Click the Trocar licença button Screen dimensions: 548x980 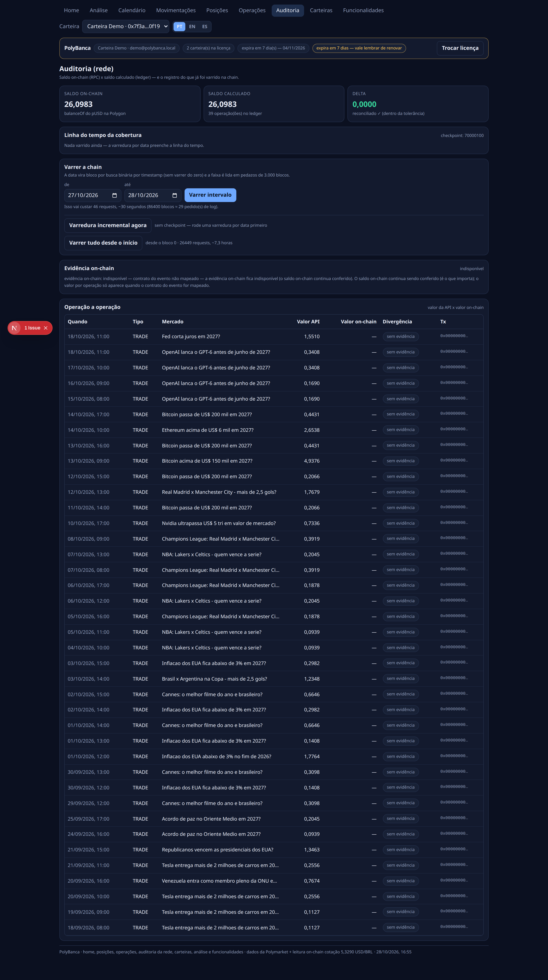460,48
